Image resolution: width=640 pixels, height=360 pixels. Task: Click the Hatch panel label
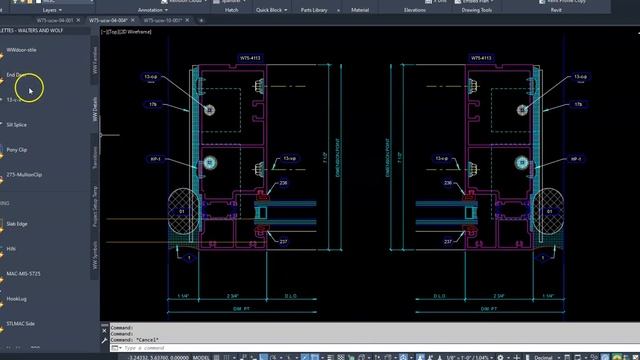[231, 10]
